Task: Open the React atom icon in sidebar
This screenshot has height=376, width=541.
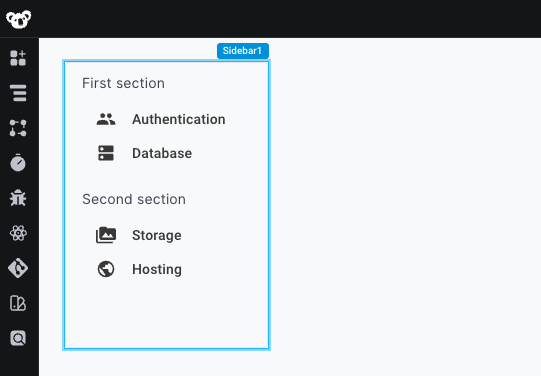Action: 18,233
